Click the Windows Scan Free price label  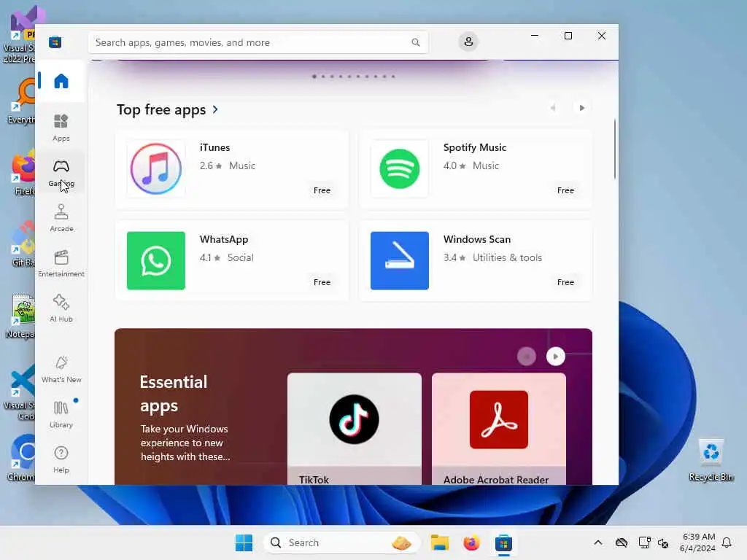click(x=565, y=282)
